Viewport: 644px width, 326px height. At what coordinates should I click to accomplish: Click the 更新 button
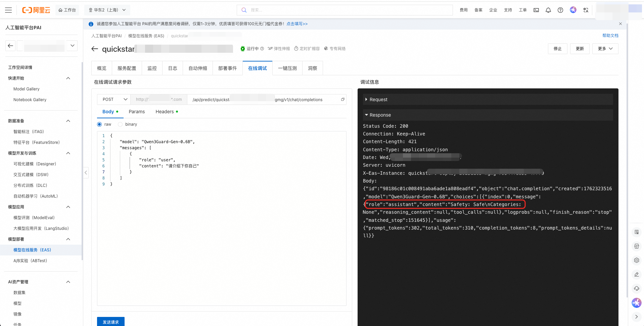click(580, 49)
